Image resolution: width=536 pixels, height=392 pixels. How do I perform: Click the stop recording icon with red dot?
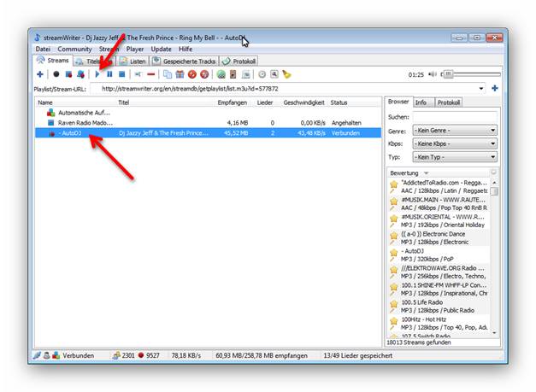click(x=68, y=74)
